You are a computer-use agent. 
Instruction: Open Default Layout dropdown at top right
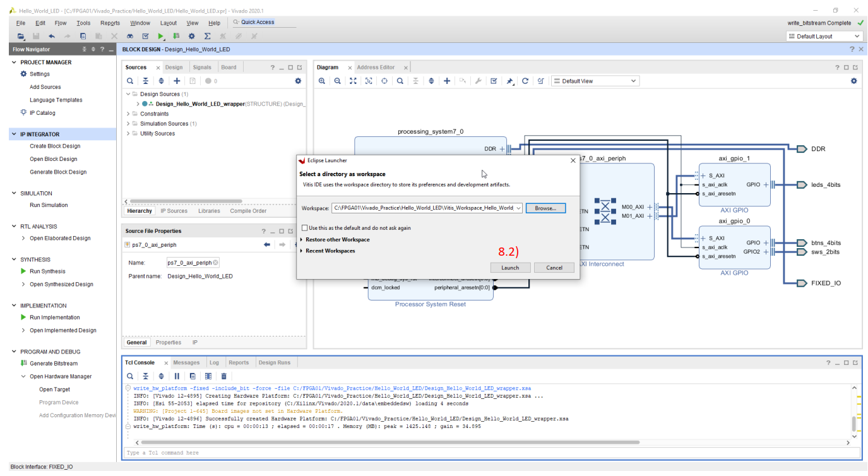pos(824,37)
